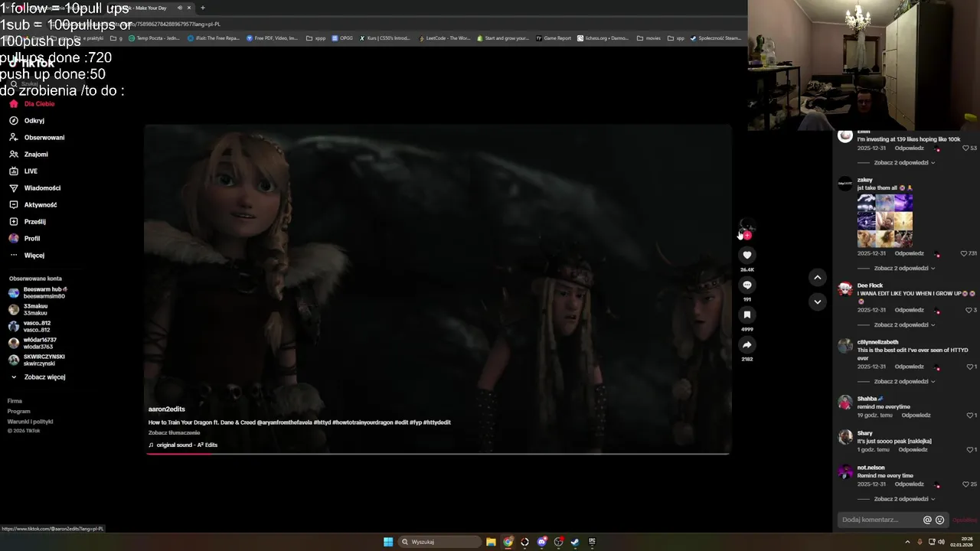Expand replies under c8lynnelizabeth's comment
Image resolution: width=980 pixels, height=551 pixels.
coord(904,382)
